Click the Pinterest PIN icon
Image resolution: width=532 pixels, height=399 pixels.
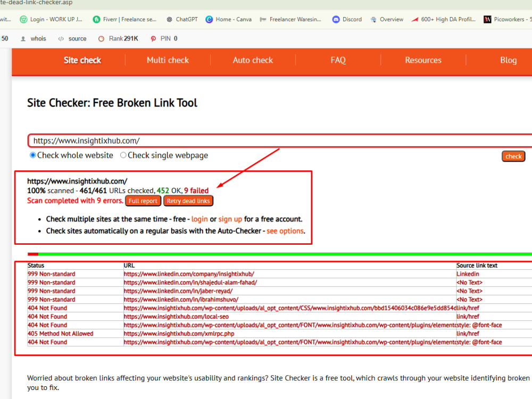point(153,39)
